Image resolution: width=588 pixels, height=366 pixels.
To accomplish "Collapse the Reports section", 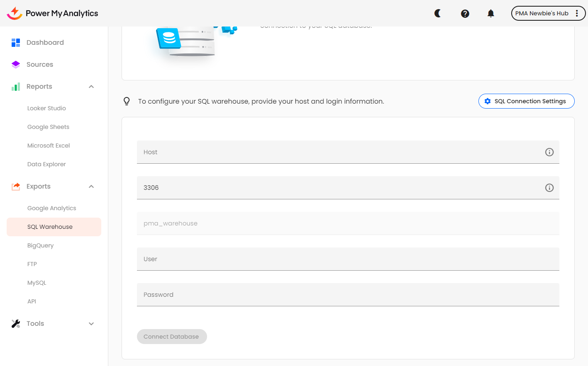I will coord(91,87).
